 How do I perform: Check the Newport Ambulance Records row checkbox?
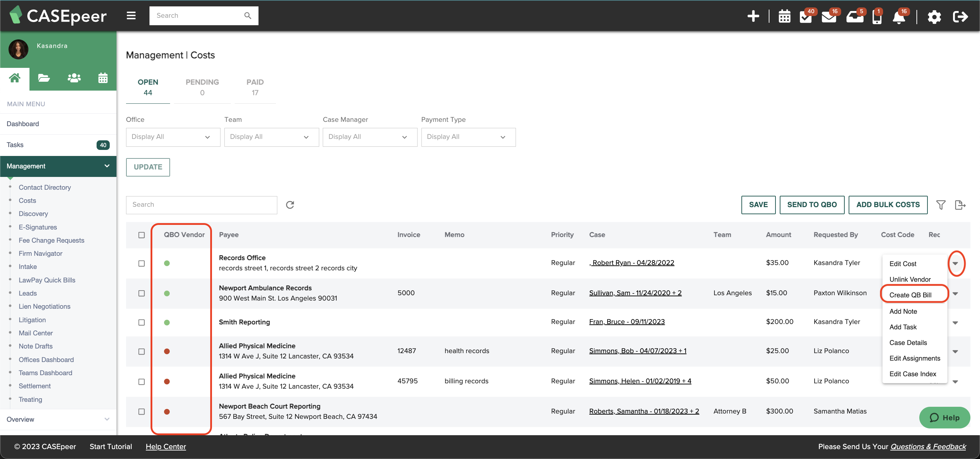tap(142, 293)
